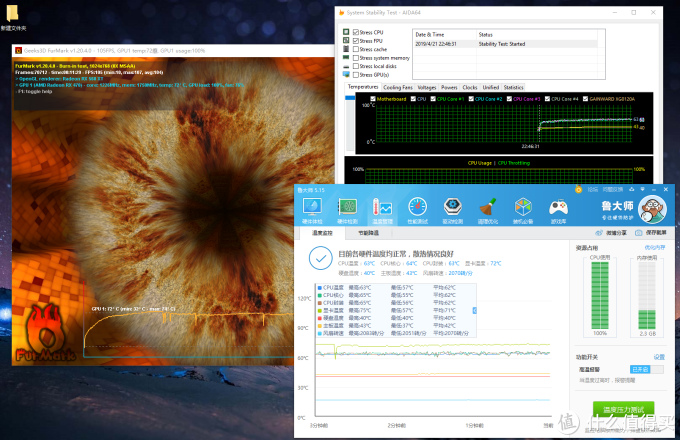Click the 微博分享 share icon
680x440 pixels.
coord(599,233)
